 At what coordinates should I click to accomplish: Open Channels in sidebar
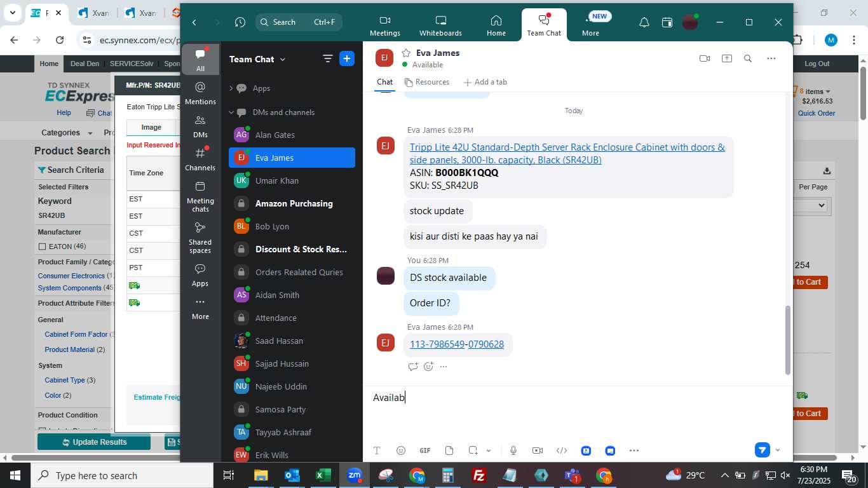click(x=200, y=159)
